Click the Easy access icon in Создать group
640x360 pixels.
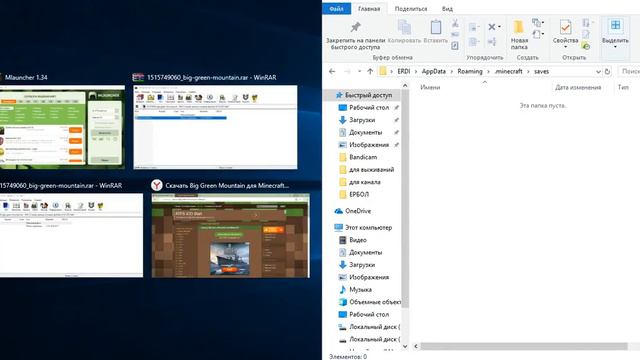[536, 34]
